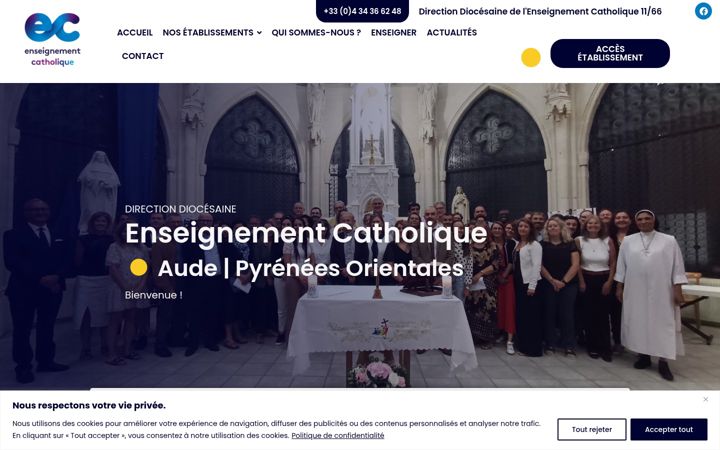Close the cookie banner with X
The image size is (720, 450).
click(706, 399)
